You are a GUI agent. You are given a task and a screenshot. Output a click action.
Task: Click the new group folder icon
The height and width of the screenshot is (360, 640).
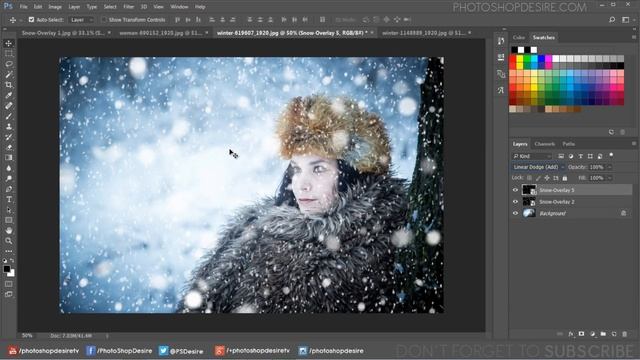click(603, 334)
